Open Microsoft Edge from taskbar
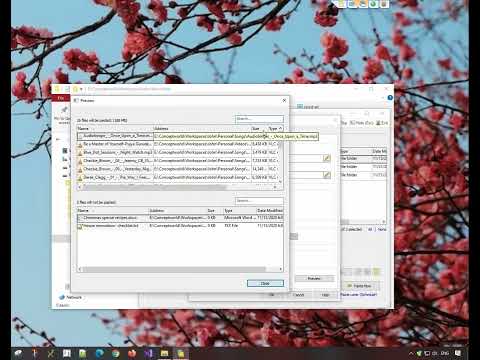 [x=99, y=353]
